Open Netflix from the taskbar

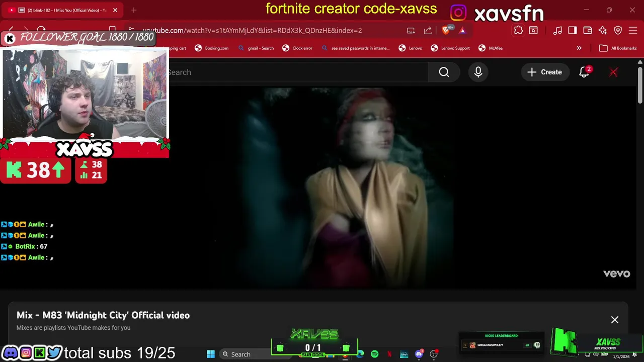tap(389, 354)
